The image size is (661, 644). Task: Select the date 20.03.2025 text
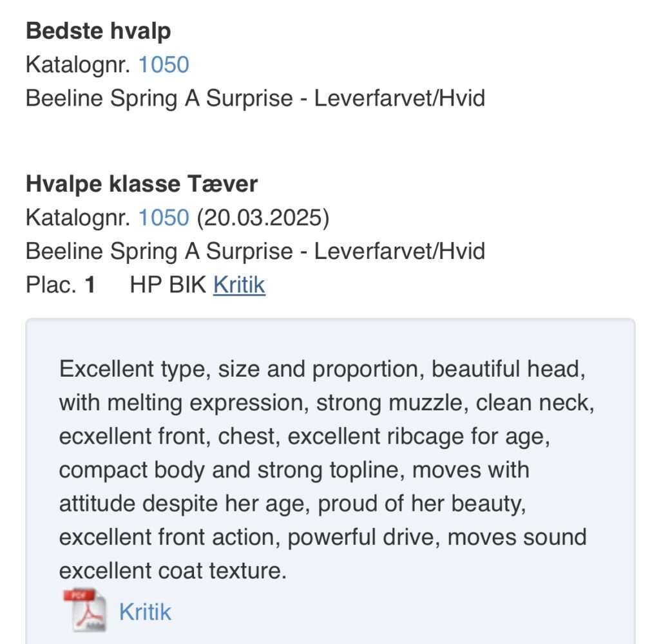[x=263, y=218]
